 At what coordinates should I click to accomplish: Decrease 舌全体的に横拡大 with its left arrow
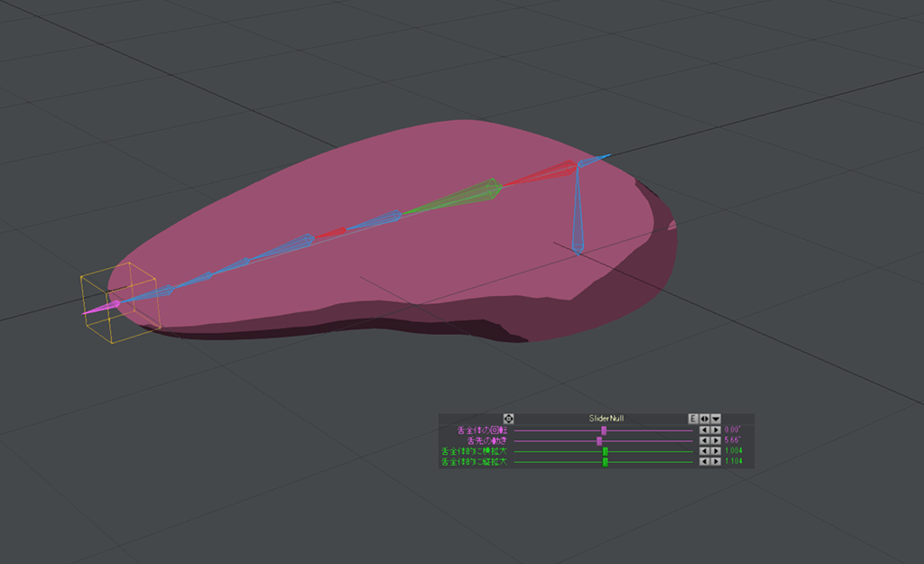tap(704, 451)
